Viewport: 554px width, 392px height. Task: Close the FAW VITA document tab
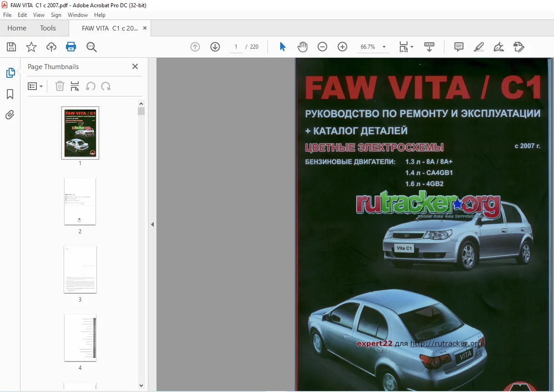coord(145,28)
